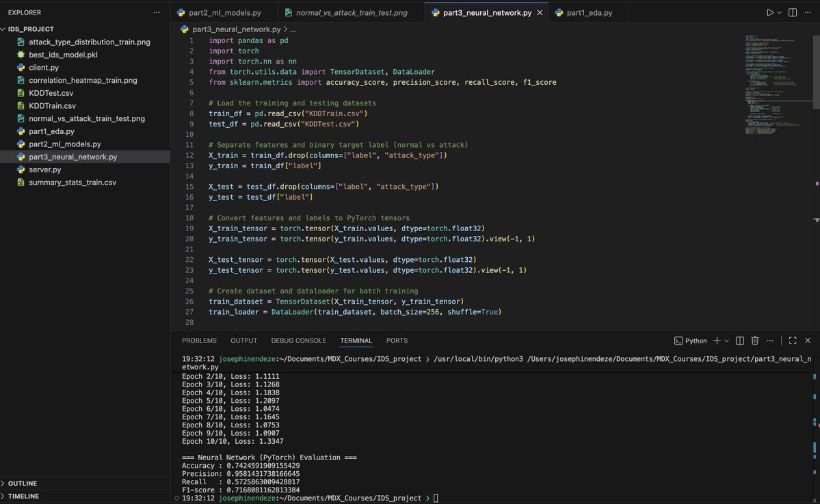This screenshot has width=820, height=504.
Task: Click the Accuracy value in terminal output
Action: (x=263, y=465)
